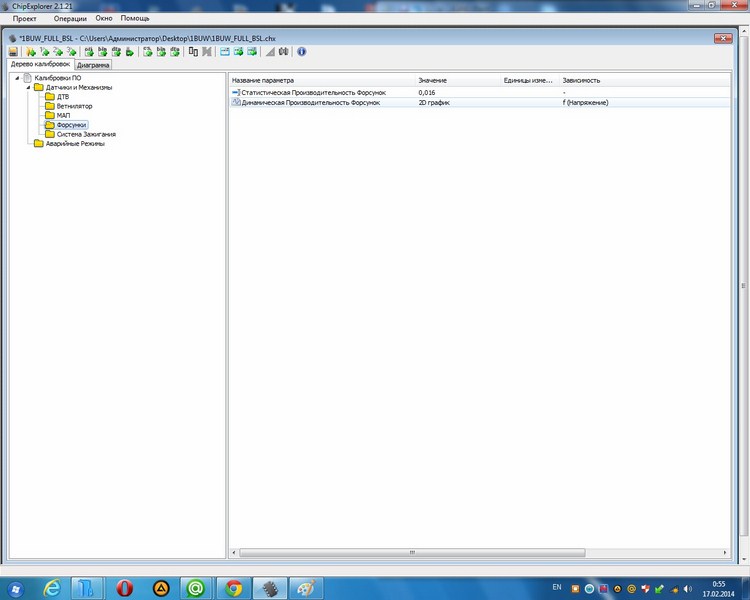The image size is (750, 600).
Task: Open the Помощь menu
Action: tap(135, 19)
